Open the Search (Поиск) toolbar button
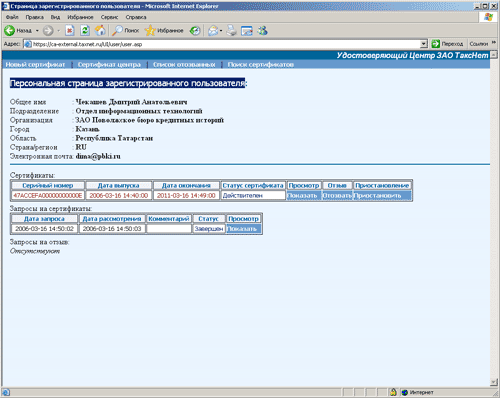 tap(125, 31)
